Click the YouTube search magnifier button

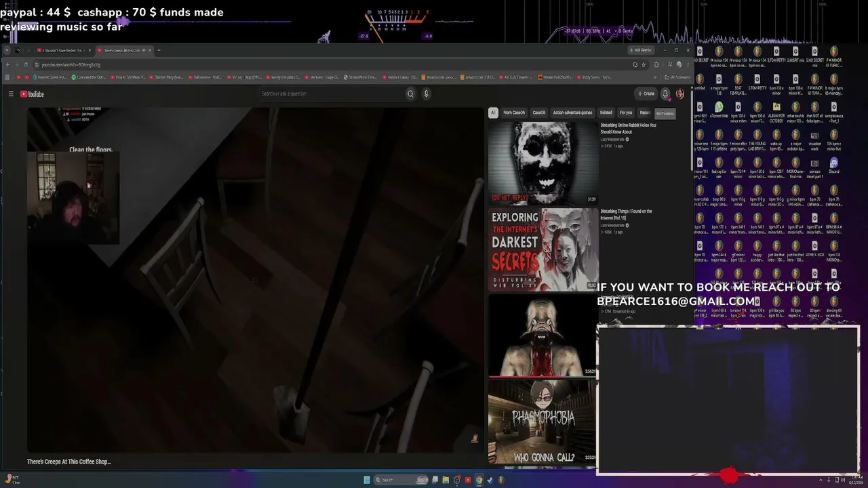(x=410, y=94)
